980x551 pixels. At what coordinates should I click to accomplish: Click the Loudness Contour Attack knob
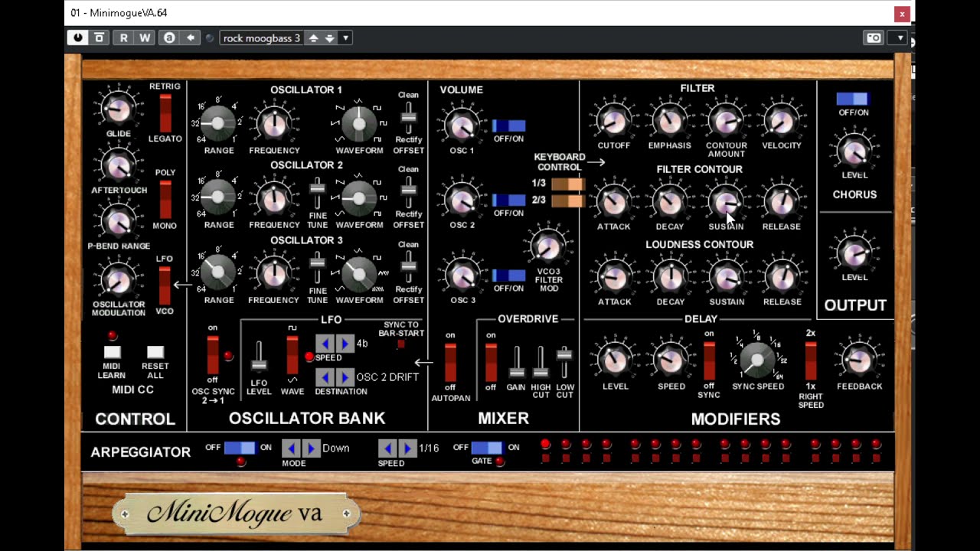(x=614, y=278)
